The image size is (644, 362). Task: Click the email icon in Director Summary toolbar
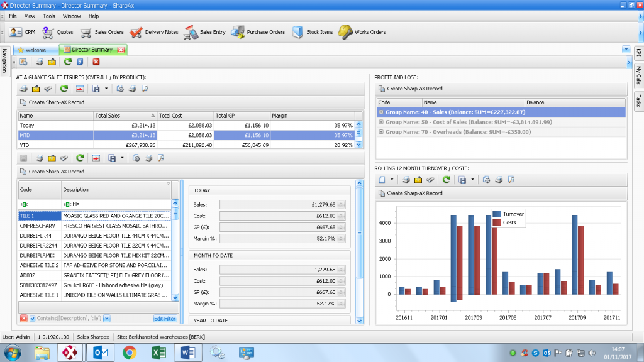[52, 62]
